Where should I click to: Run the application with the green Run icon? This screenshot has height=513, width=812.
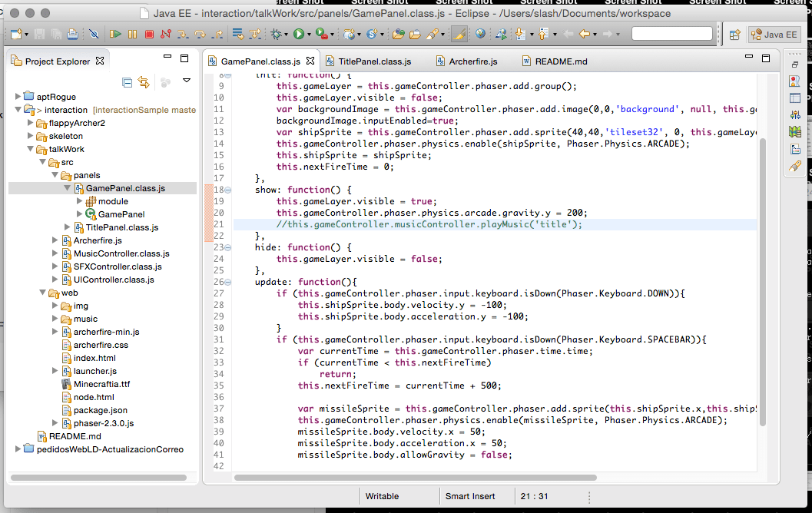pyautogui.click(x=297, y=33)
